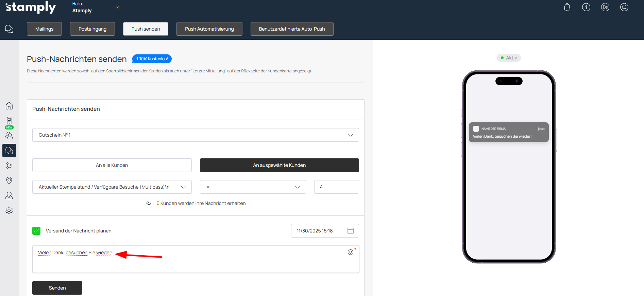The image size is (644, 296).
Task: Open the location pin icon in sidebar
Action: click(9, 180)
